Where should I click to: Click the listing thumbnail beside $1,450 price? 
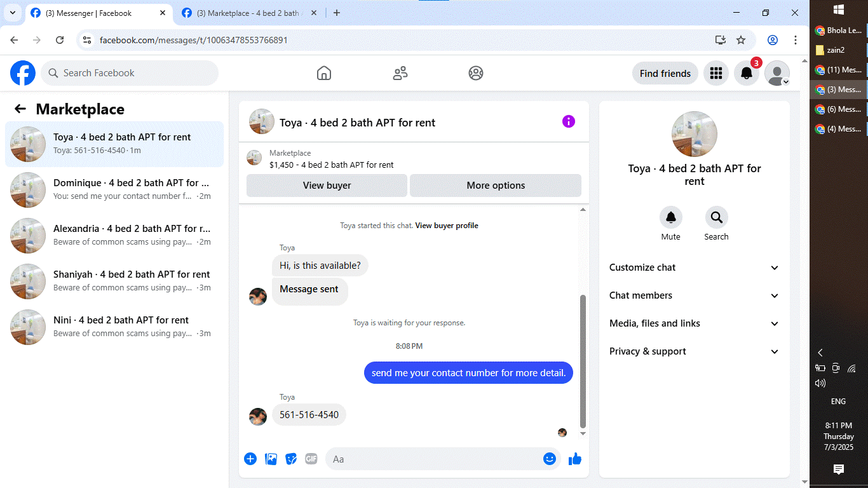254,158
